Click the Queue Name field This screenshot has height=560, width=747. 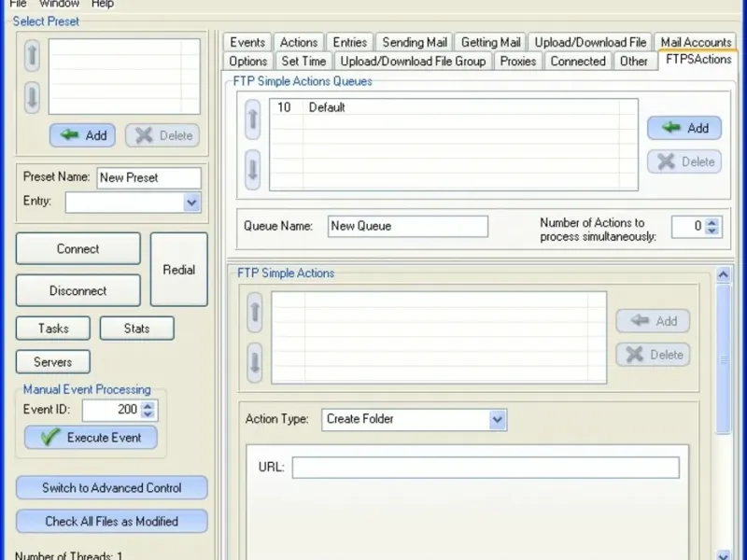click(408, 226)
